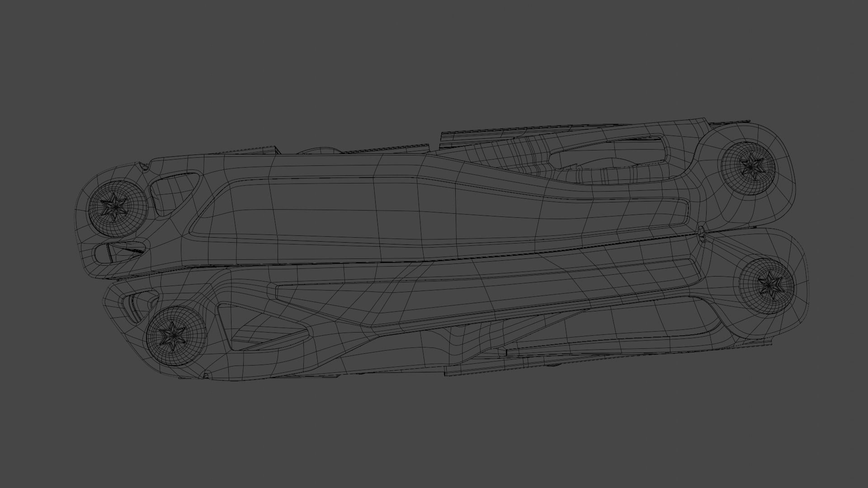Click the lower-right star-shaped screw head
This screenshot has width=868, height=488.
(x=770, y=286)
